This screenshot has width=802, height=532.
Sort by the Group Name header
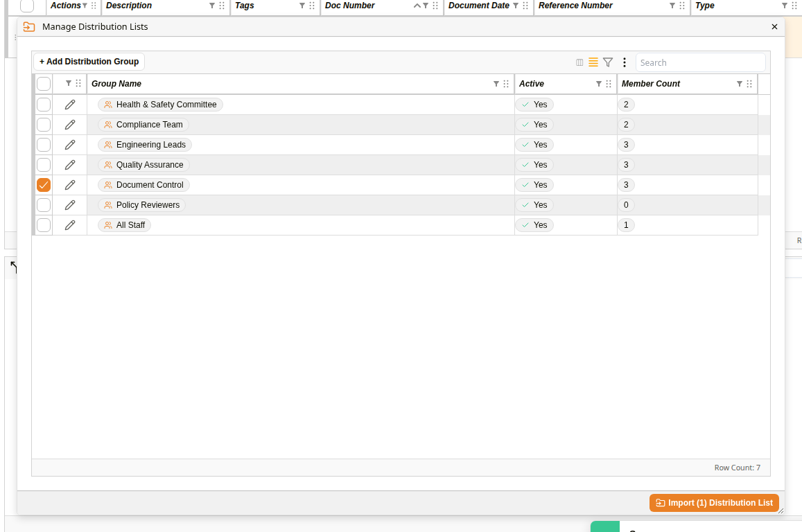click(116, 84)
